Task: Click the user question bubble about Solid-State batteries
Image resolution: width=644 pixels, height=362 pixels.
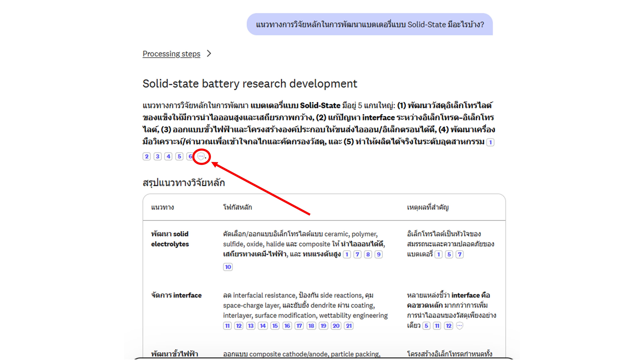Action: (370, 24)
